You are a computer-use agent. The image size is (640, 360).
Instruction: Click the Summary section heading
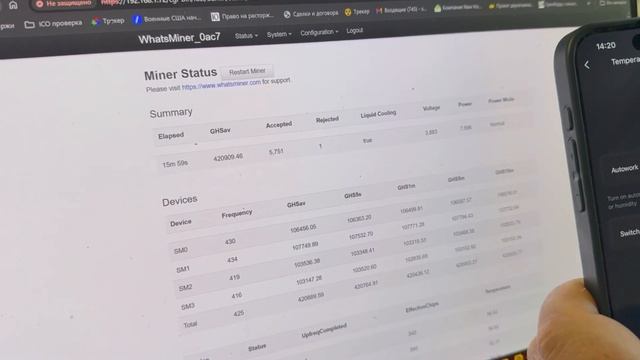(x=171, y=113)
